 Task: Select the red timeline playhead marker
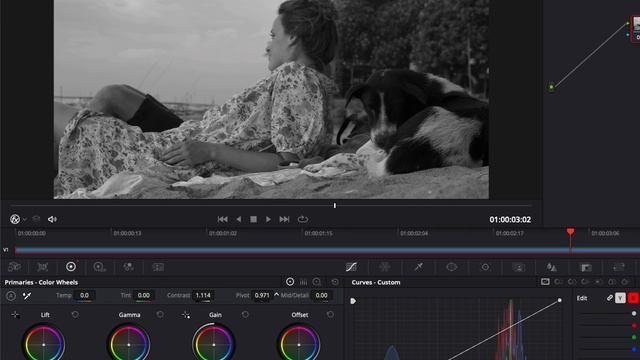[x=570, y=232]
